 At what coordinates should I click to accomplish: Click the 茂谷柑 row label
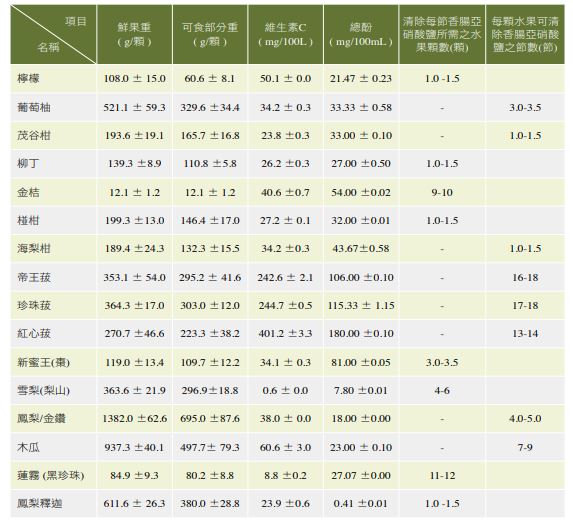click(34, 136)
